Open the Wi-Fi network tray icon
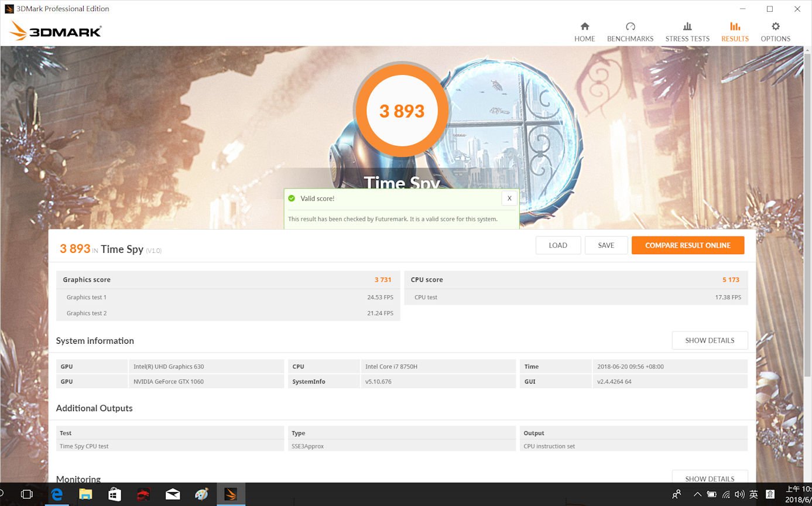 click(726, 494)
